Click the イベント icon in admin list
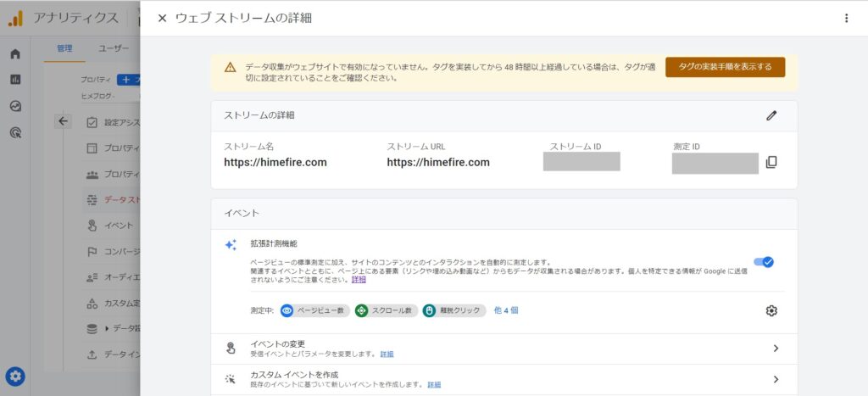The image size is (868, 396). [x=92, y=226]
